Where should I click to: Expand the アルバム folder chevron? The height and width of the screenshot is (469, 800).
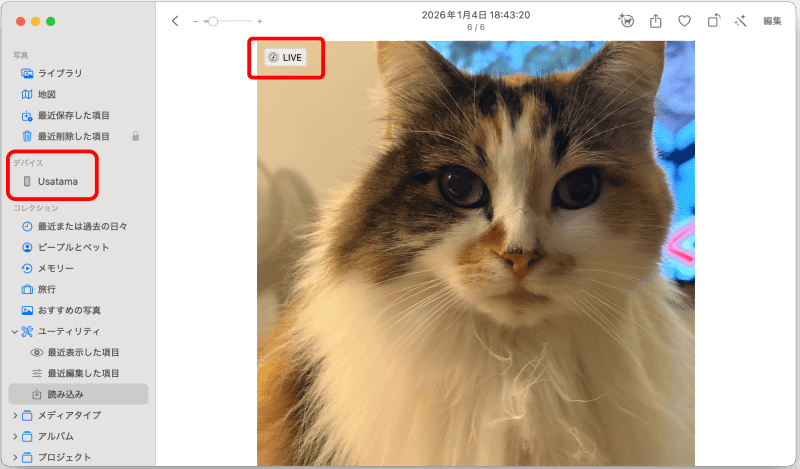tap(15, 436)
